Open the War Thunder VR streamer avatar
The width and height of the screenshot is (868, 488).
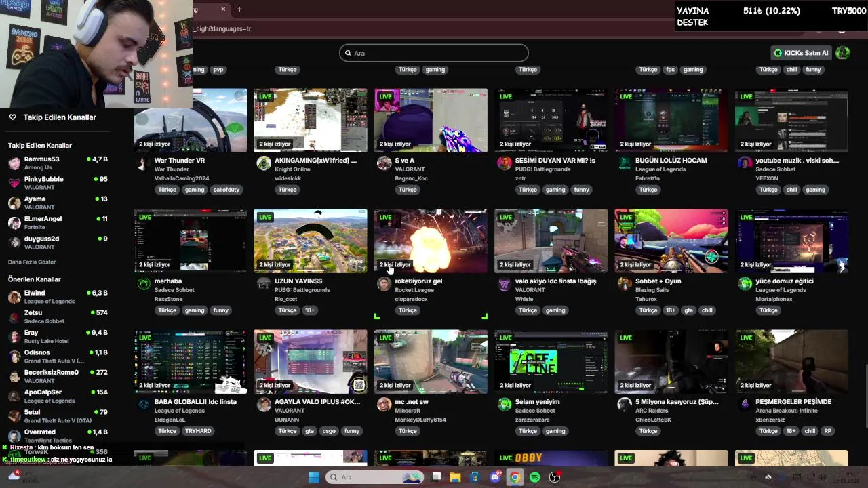point(143,163)
